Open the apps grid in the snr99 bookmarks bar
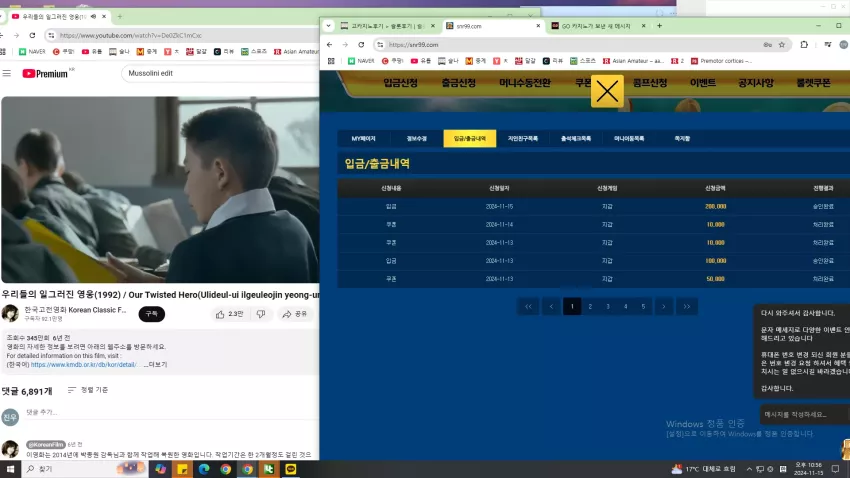The width and height of the screenshot is (850, 478). (x=331, y=61)
